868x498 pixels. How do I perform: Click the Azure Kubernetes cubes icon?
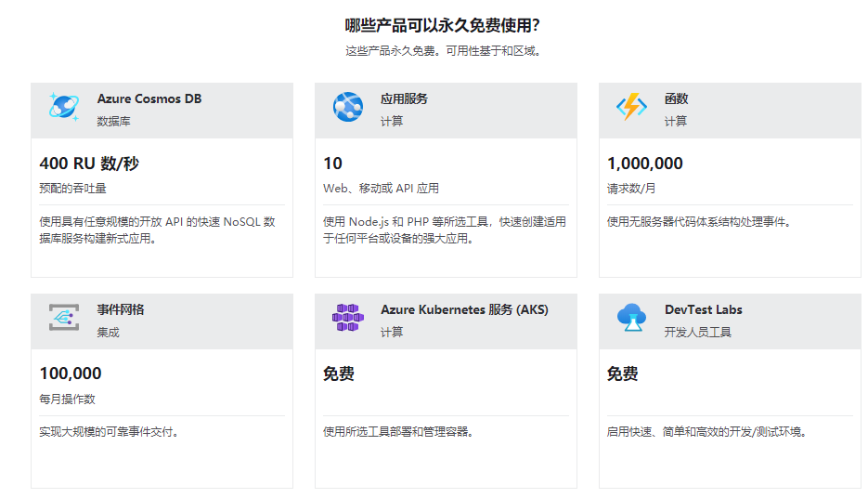click(x=348, y=318)
